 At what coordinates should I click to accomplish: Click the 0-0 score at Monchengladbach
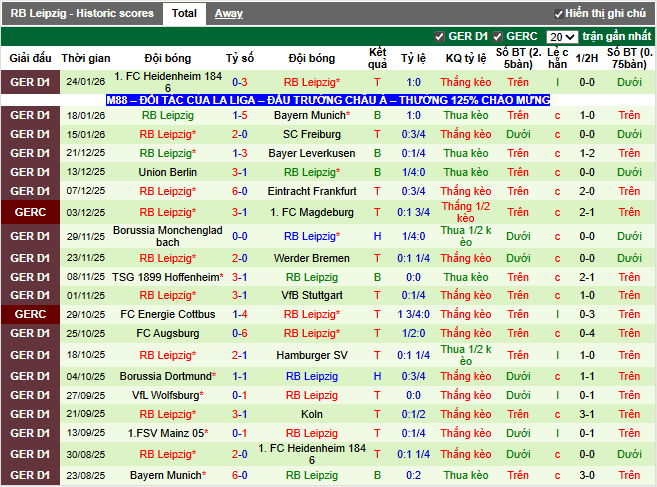240,236
